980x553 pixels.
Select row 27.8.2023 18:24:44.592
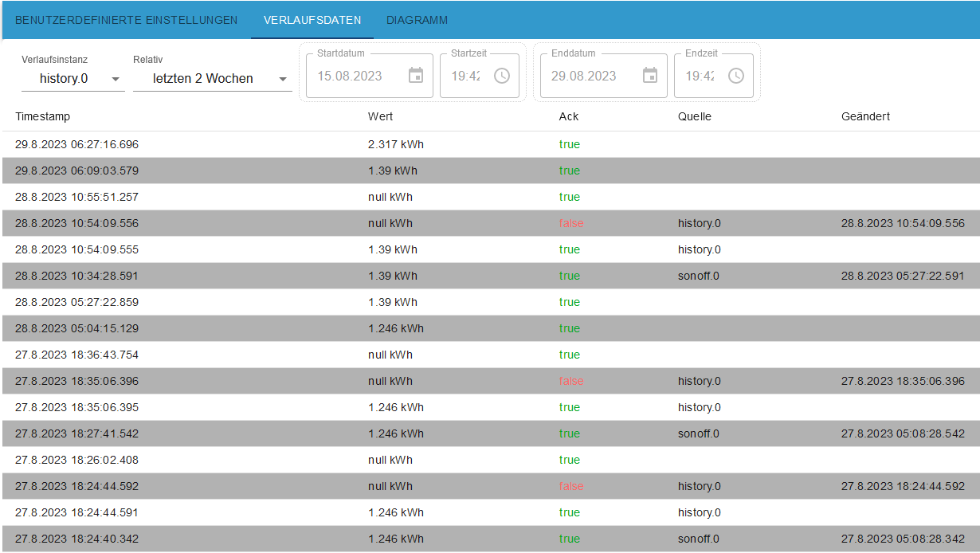[490, 486]
